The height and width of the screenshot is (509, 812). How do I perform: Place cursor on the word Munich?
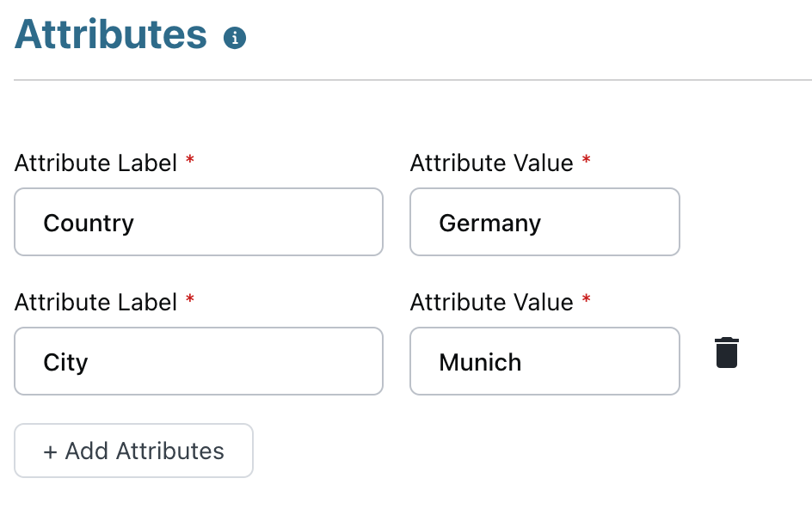point(480,362)
